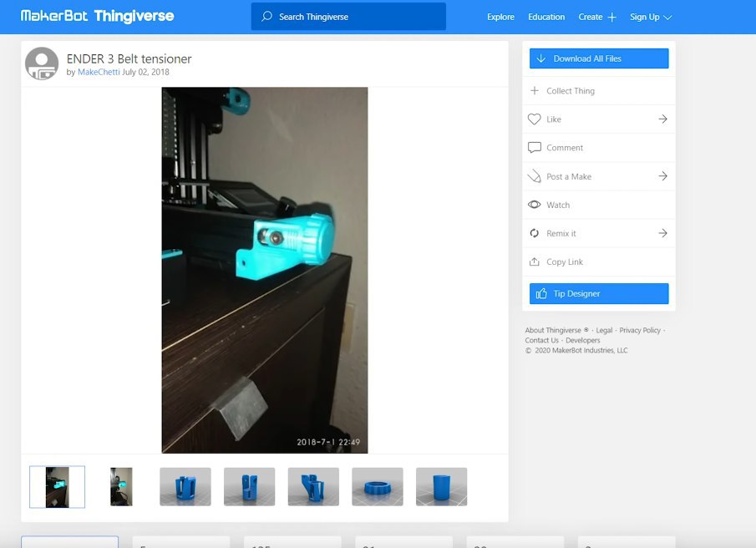Click the Copy Link share icon
Viewport: 756px width, 548px height.
535,261
